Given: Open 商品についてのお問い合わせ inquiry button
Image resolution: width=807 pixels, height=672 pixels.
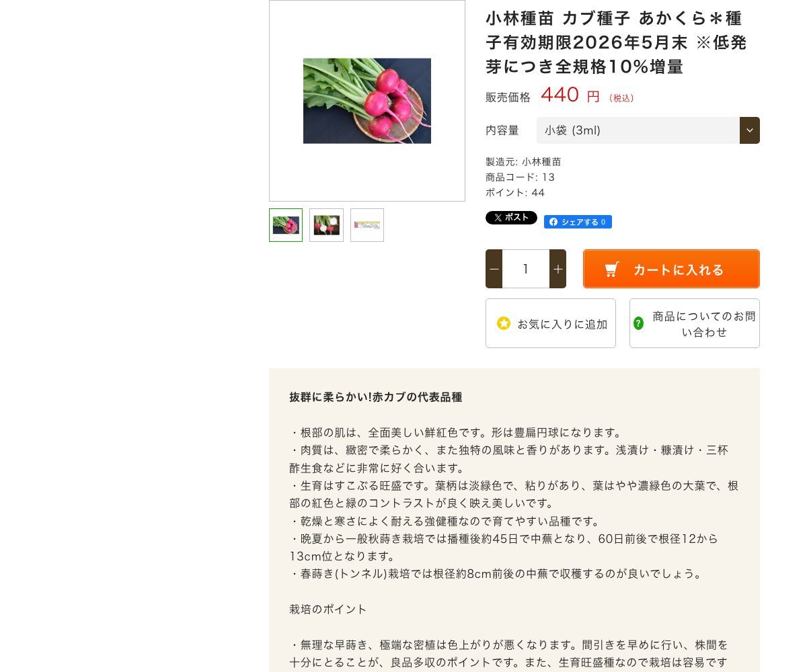Looking at the screenshot, I should (695, 323).
